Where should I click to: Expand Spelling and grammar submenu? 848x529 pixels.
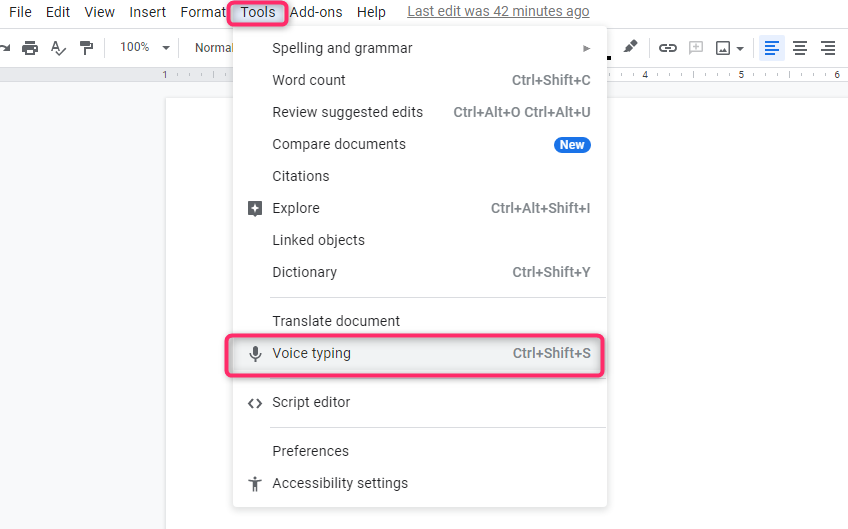tap(420, 48)
